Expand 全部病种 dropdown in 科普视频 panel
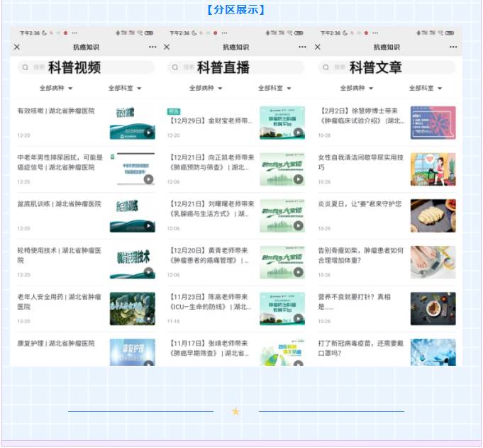This screenshot has height=448, width=483. [x=57, y=89]
